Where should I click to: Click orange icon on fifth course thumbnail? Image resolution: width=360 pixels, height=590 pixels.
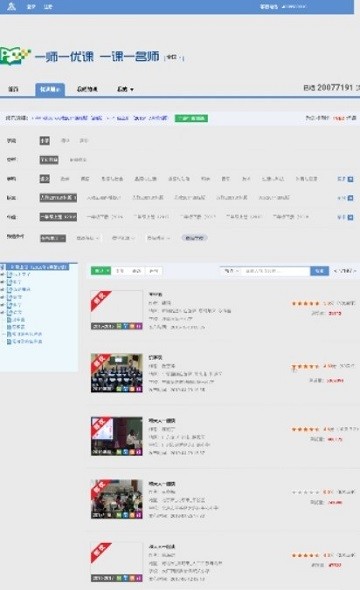click(x=132, y=578)
